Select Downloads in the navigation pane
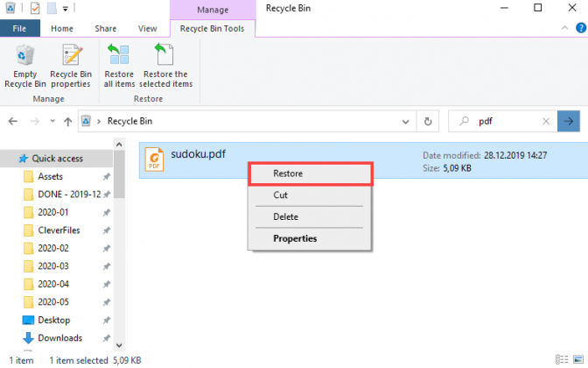 coord(59,337)
